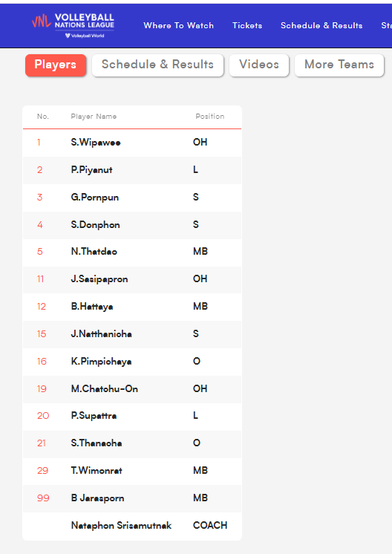Screen dimensions: 392x554
Task: Click K.Pimpichaya player name
Action: pyautogui.click(x=102, y=362)
